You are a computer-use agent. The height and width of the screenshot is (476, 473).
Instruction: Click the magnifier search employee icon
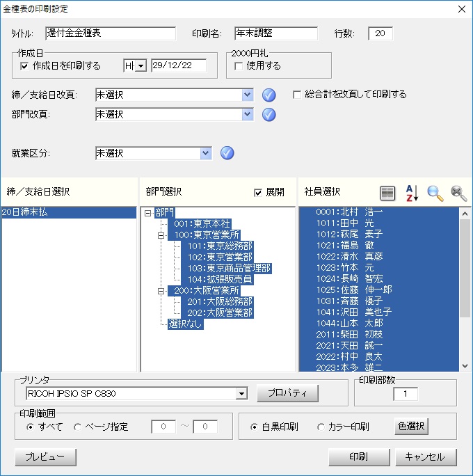click(435, 193)
